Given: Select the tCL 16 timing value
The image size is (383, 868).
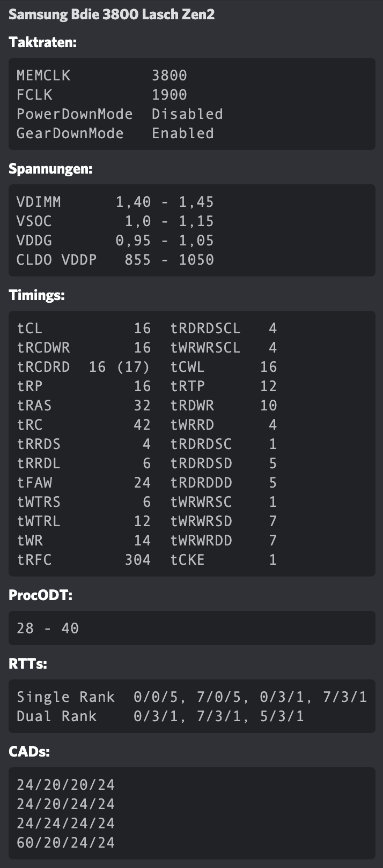Looking at the screenshot, I should click(x=84, y=328).
